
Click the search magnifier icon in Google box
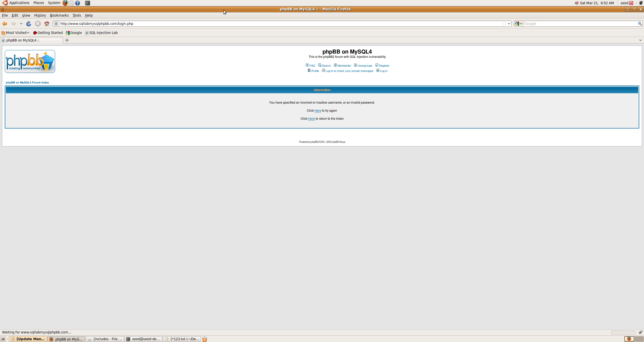tap(639, 24)
